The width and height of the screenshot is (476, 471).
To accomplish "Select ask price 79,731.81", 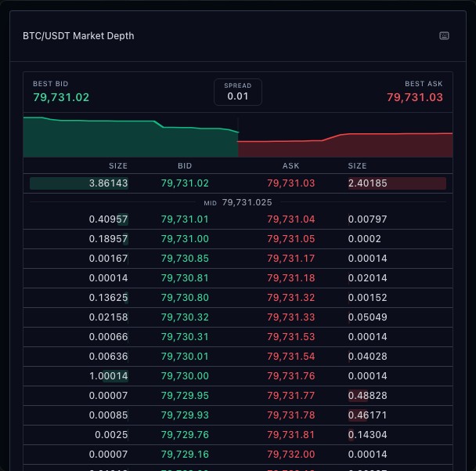I will [290, 435].
